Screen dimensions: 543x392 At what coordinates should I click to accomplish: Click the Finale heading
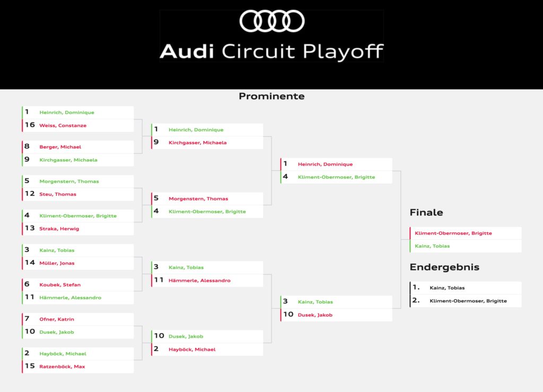tap(426, 212)
